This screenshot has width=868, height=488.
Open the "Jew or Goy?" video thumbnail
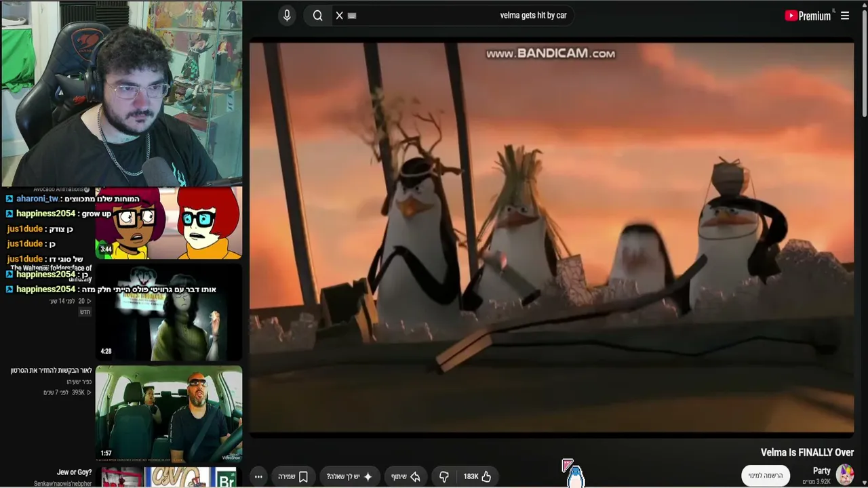tap(169, 477)
